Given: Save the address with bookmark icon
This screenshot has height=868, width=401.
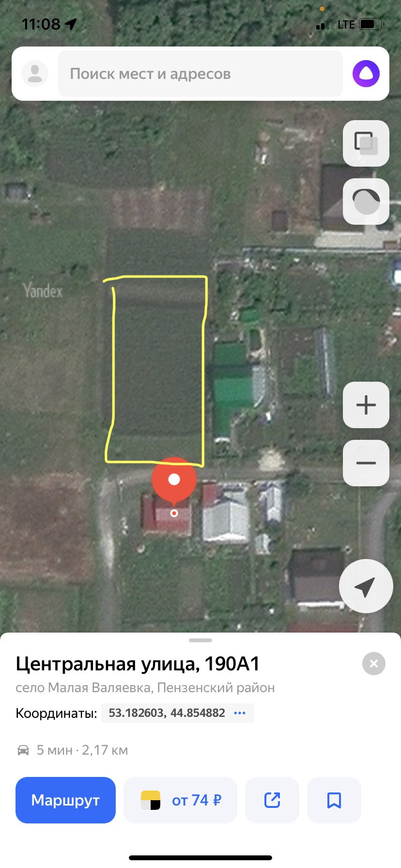Looking at the screenshot, I should pyautogui.click(x=334, y=800).
